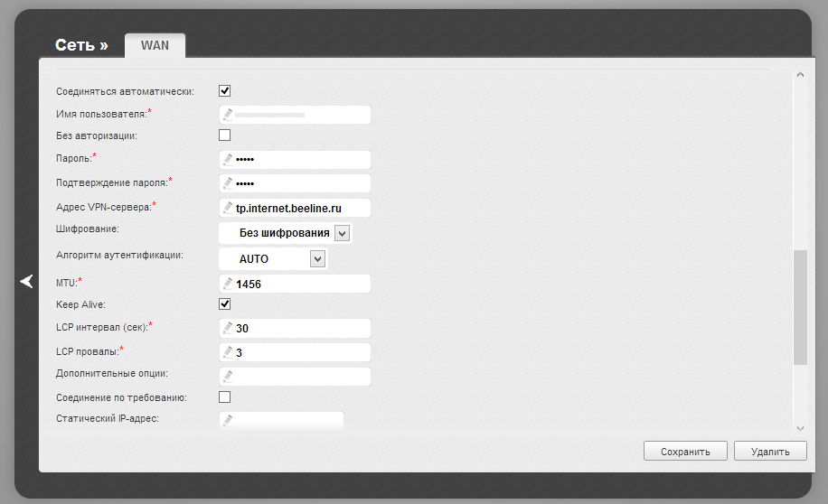Click pencil icon in Имя пользователя field

229,115
